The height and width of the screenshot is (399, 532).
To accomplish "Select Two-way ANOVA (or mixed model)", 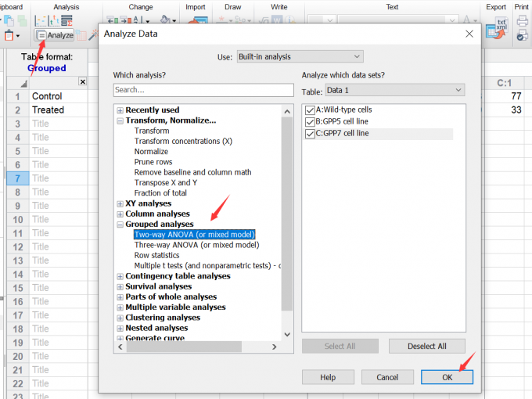I will tap(194, 235).
